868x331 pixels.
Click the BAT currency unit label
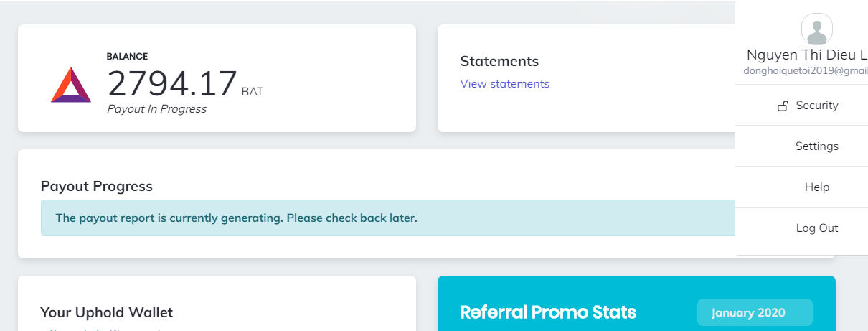pos(253,92)
